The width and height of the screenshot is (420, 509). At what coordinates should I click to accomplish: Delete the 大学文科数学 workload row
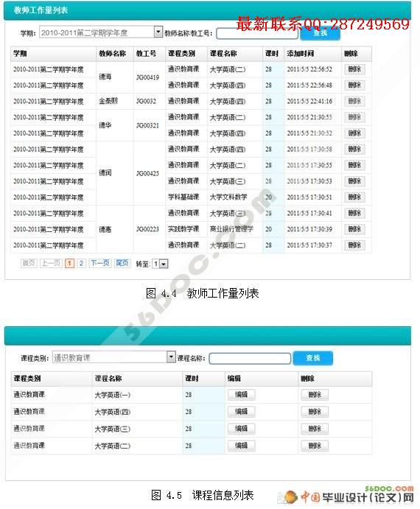[x=354, y=197]
